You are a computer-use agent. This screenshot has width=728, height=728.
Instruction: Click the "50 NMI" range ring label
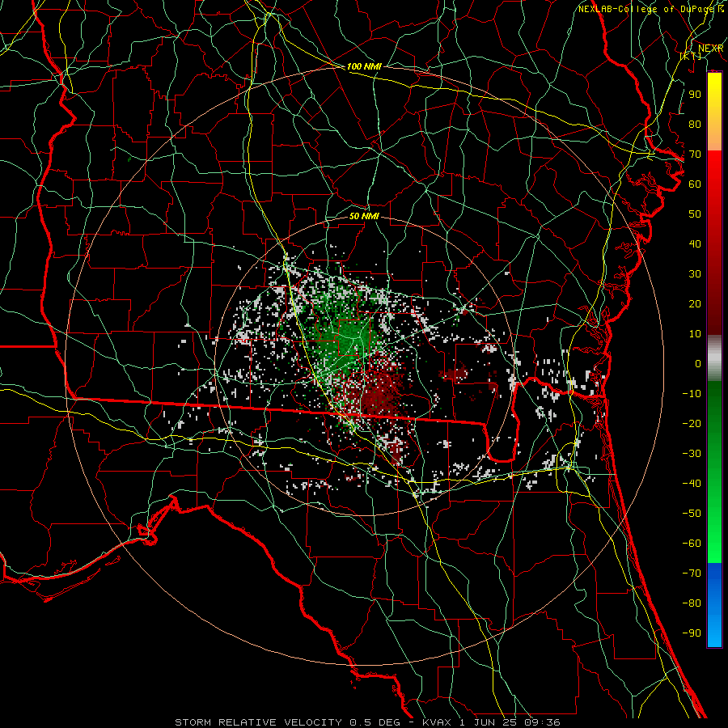(x=364, y=216)
